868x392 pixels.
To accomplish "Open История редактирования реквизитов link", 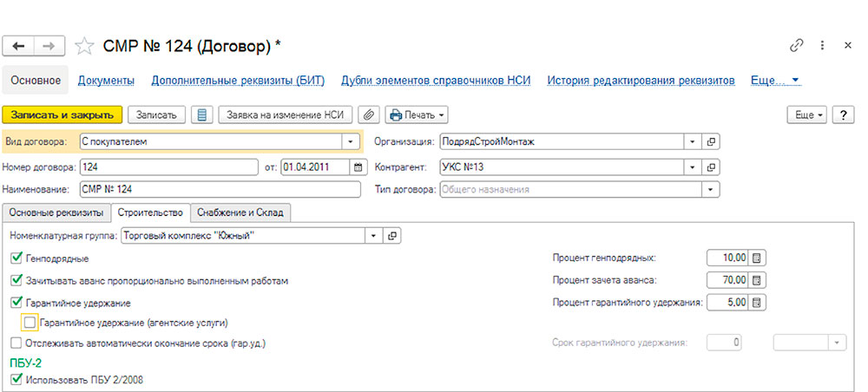I will (641, 81).
